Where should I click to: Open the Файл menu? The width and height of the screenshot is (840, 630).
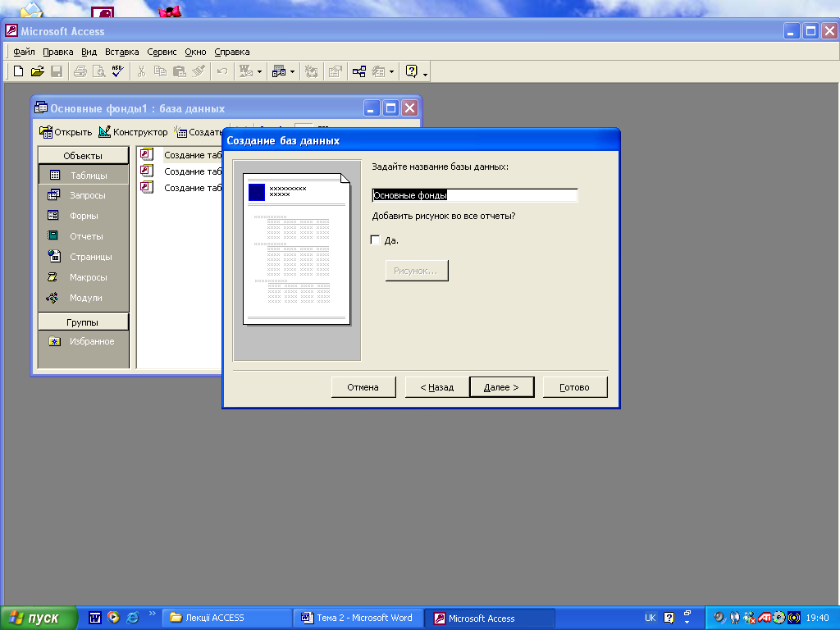tap(24, 52)
